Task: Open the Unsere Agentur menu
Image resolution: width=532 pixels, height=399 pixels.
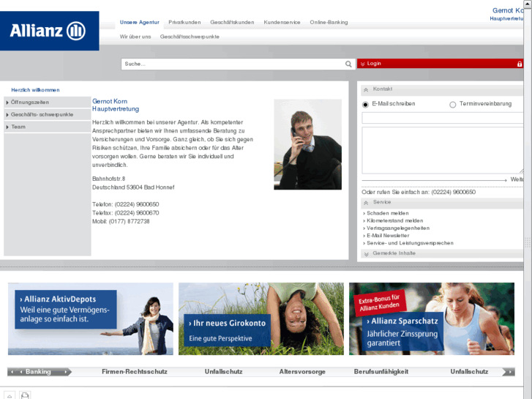Action: [x=140, y=23]
